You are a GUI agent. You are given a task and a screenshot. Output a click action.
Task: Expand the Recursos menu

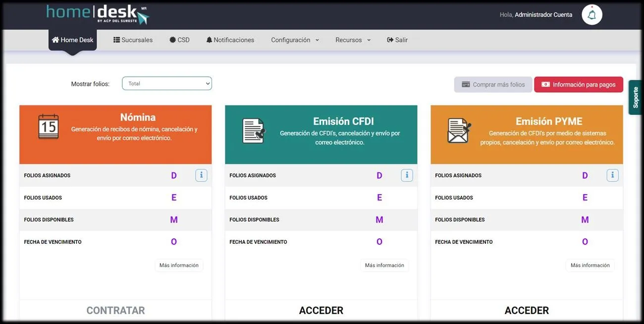point(353,40)
